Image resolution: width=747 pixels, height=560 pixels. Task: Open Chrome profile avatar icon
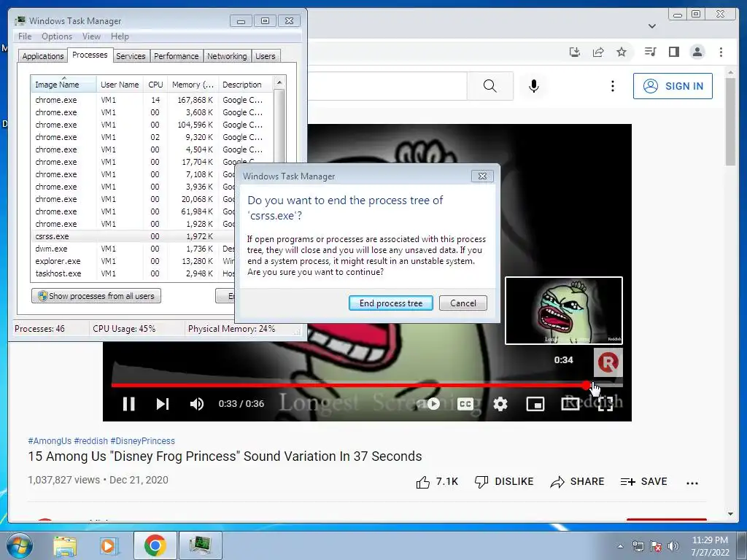pos(697,52)
